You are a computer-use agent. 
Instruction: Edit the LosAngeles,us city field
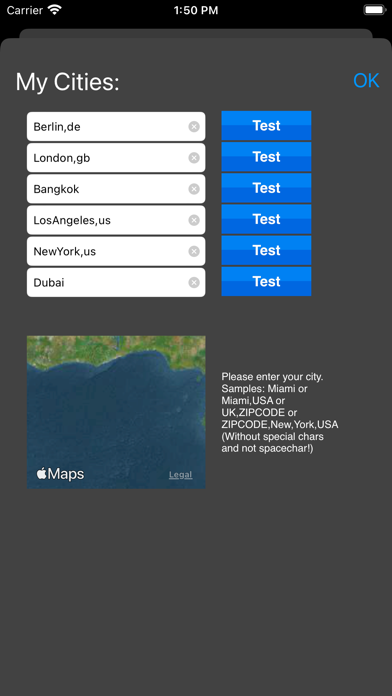point(116,220)
